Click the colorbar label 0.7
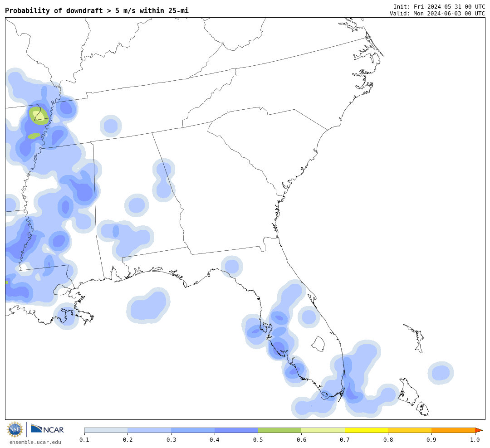Viewport: 490px width, 448px height. coord(345,440)
